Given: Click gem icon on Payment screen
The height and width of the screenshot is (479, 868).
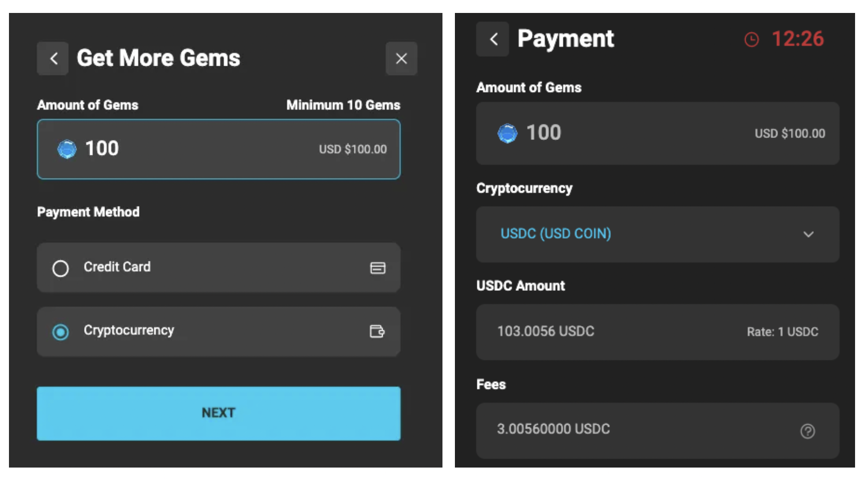Looking at the screenshot, I should pyautogui.click(x=507, y=133).
